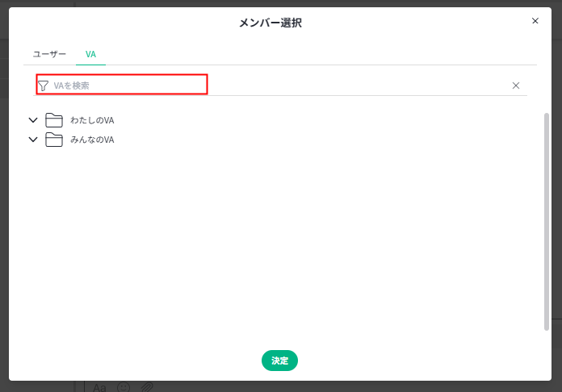Collapse the みんなのVA chevron
562x392 pixels.
tap(33, 140)
